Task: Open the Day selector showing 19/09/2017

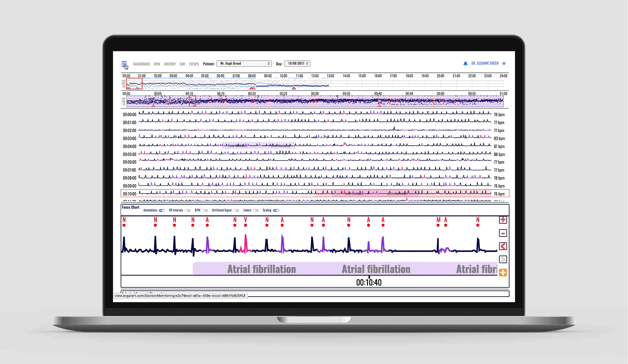Action: click(x=297, y=64)
